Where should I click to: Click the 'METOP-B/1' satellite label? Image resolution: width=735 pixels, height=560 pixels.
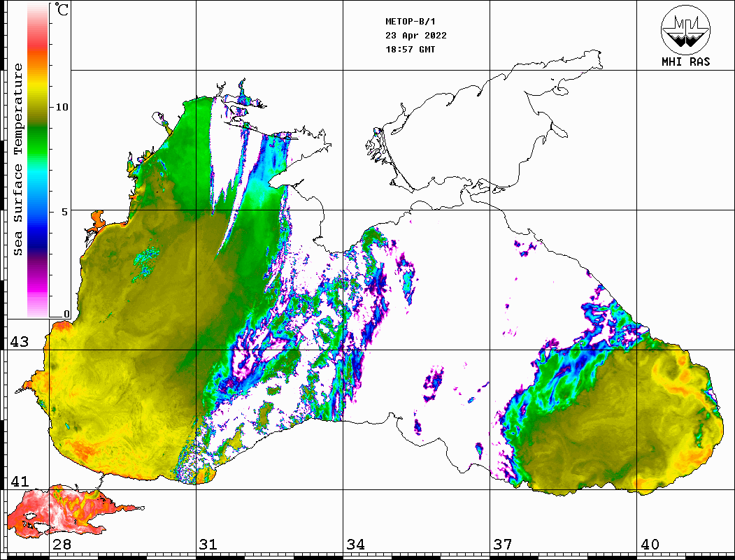pos(411,22)
